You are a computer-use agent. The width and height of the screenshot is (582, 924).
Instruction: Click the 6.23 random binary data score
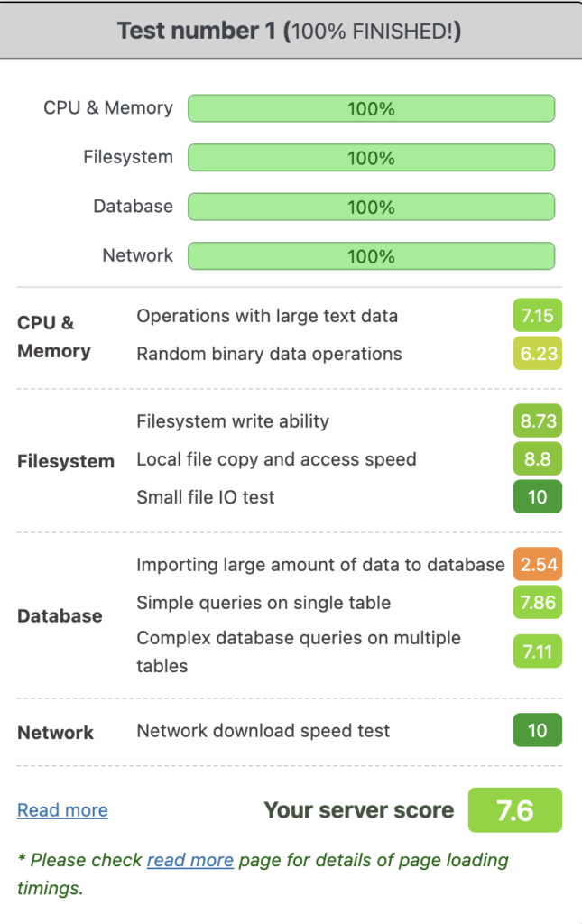click(537, 354)
